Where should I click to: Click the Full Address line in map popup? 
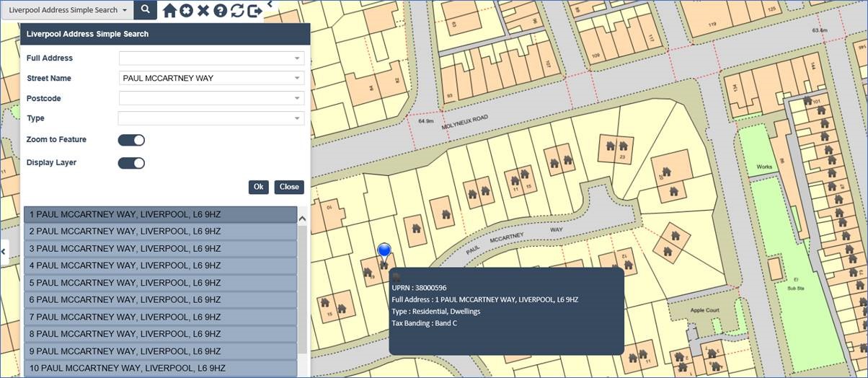pos(484,299)
